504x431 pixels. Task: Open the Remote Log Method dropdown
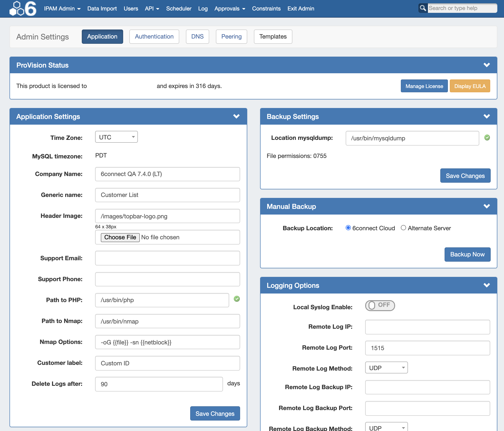tap(386, 368)
